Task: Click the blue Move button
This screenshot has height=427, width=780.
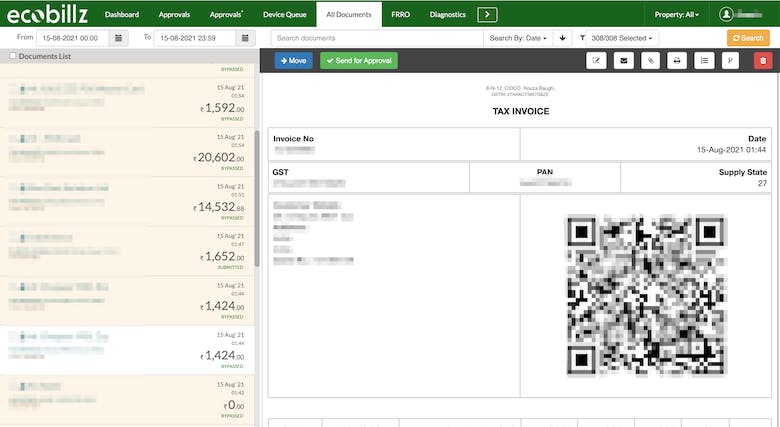Action: click(293, 61)
